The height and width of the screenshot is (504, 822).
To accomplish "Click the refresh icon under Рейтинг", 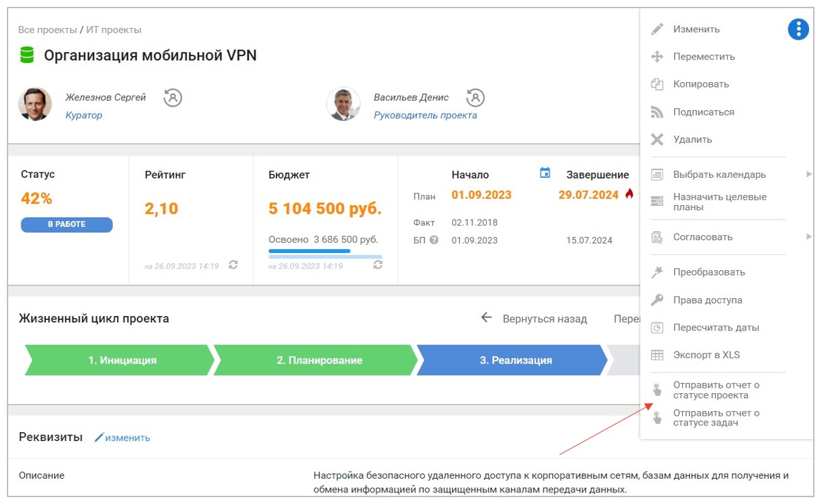I will 233,265.
